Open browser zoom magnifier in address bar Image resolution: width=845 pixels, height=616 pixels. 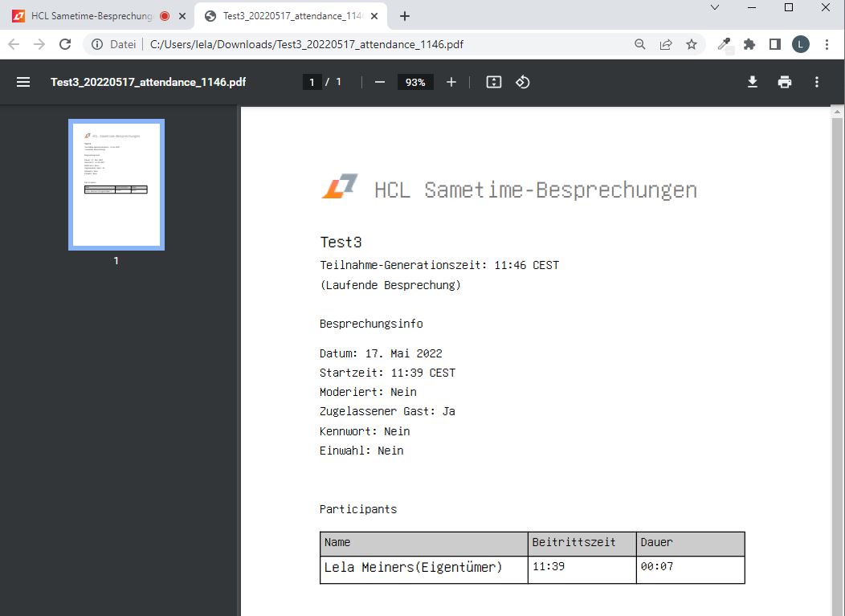tap(639, 44)
